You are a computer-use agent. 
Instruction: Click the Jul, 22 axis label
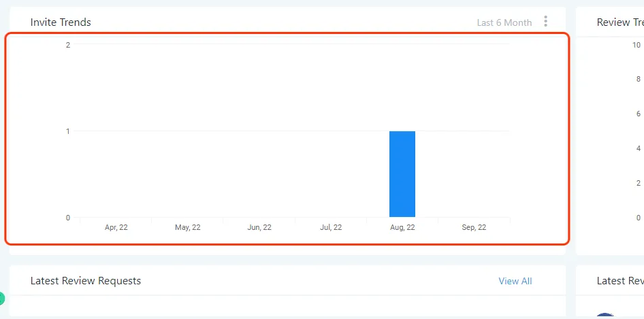[x=331, y=227]
